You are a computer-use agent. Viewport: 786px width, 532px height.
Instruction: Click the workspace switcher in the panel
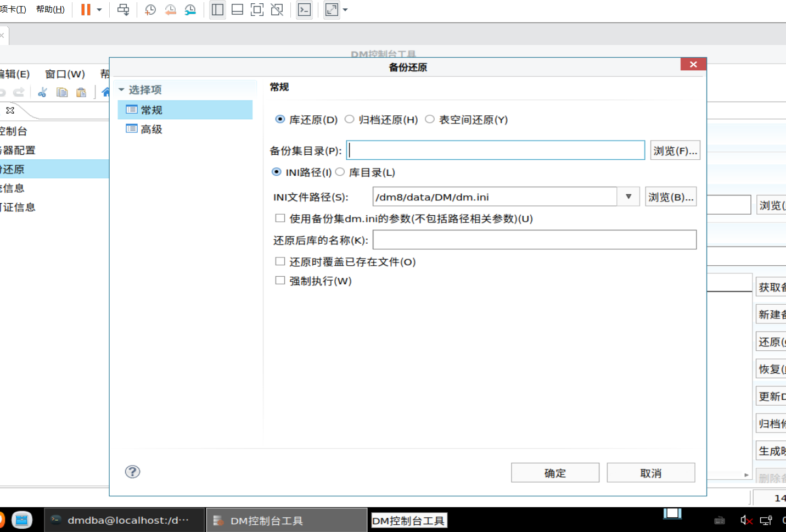pyautogui.click(x=672, y=513)
